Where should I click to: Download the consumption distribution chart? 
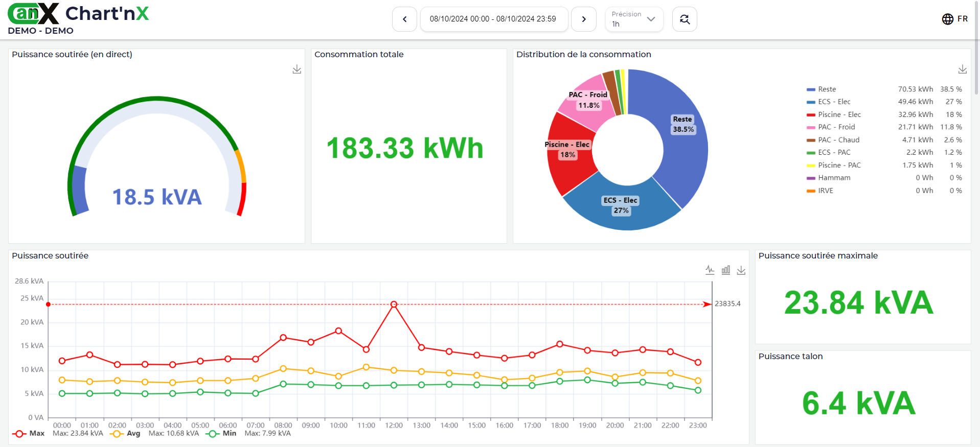coord(962,69)
